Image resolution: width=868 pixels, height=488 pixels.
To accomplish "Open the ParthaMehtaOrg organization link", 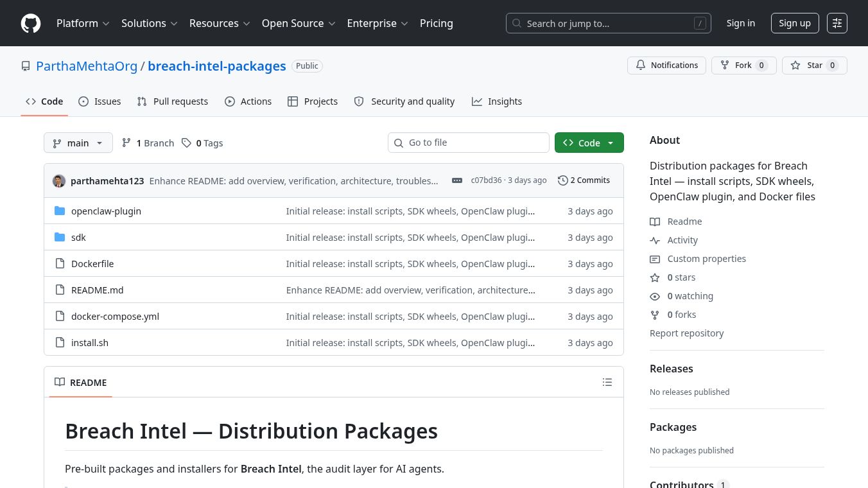I will [87, 66].
